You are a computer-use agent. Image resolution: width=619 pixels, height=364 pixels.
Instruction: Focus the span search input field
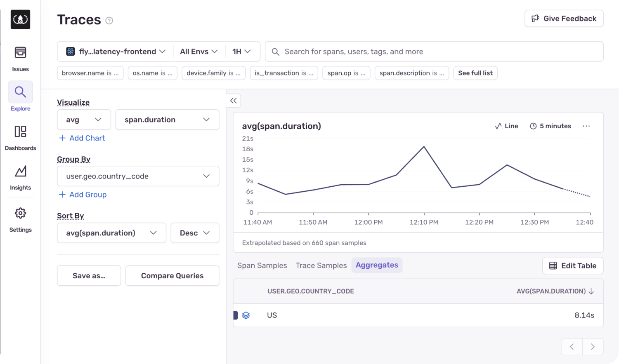point(437,52)
